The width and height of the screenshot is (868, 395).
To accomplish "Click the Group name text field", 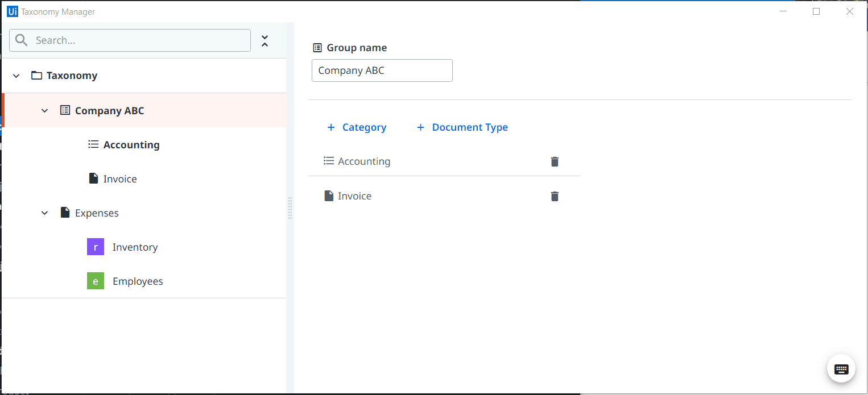I will tap(382, 70).
